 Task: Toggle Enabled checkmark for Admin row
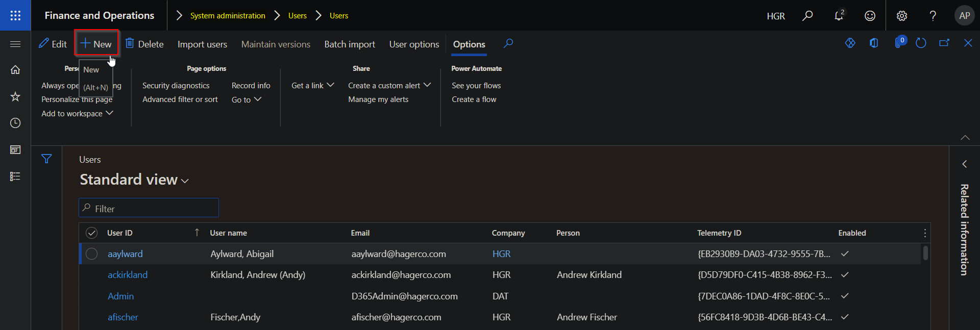[x=845, y=296]
